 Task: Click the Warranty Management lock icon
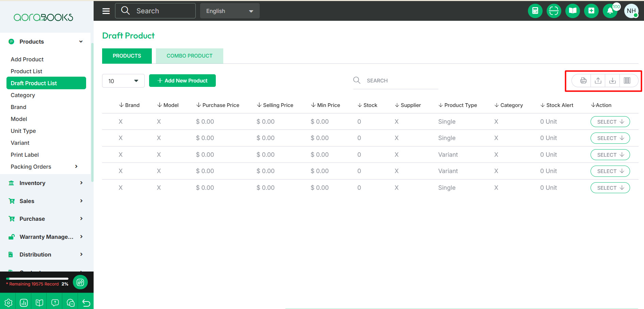(12, 237)
